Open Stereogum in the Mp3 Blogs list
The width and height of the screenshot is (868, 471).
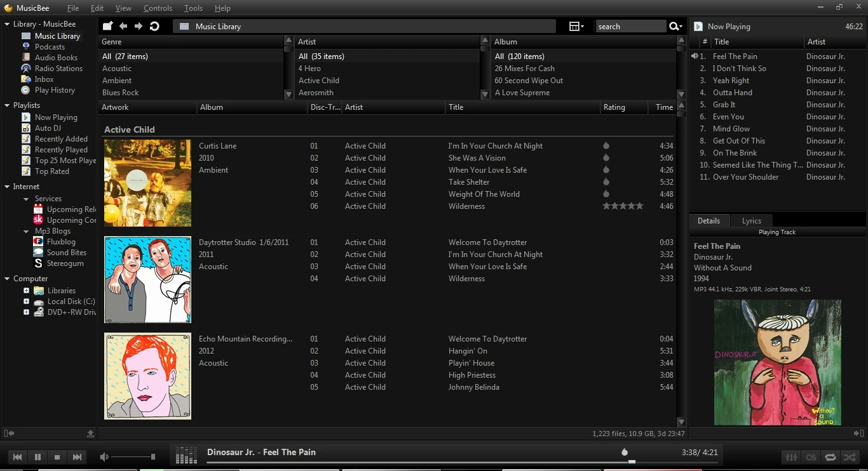click(x=65, y=263)
